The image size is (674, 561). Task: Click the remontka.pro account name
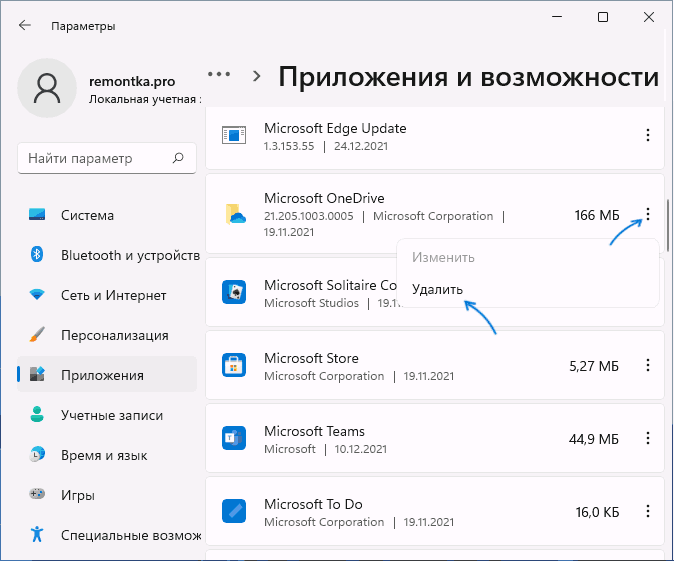click(x=132, y=81)
